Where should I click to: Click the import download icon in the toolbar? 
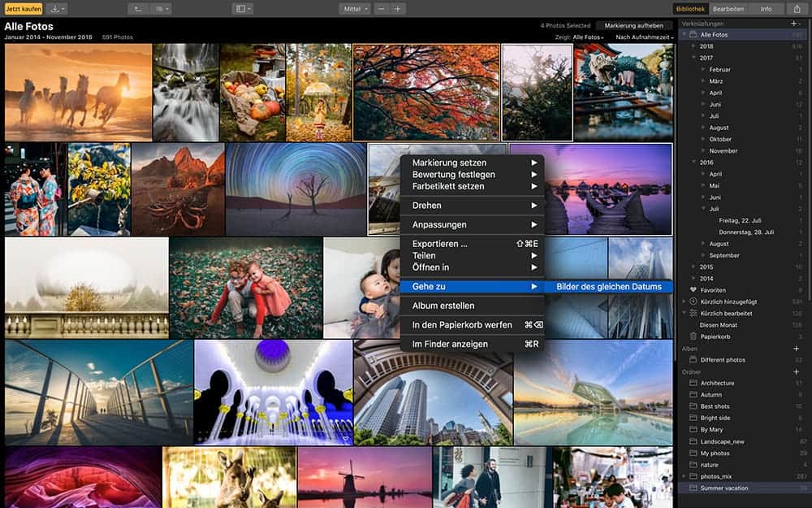(57, 9)
